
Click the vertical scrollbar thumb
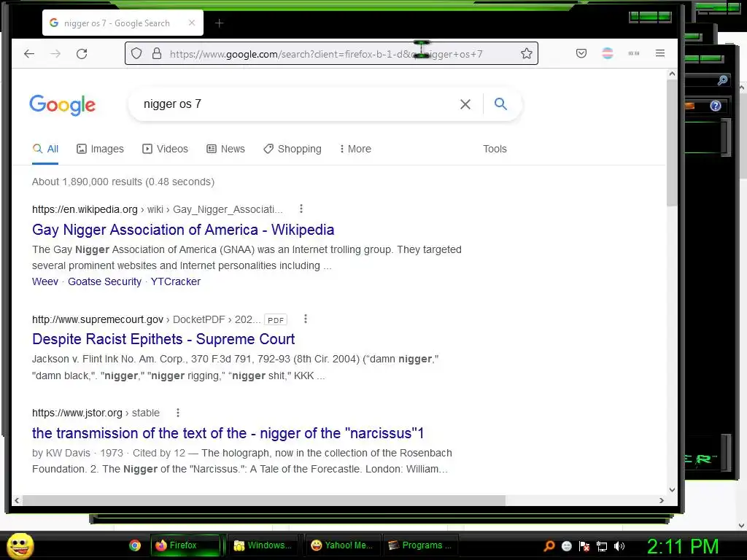point(672,143)
